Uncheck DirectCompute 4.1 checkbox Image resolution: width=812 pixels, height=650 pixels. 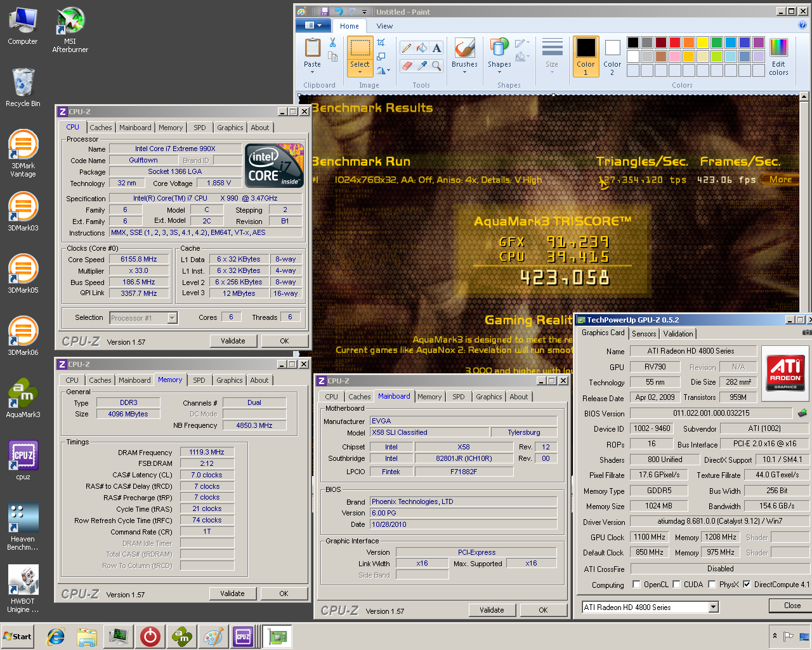[747, 585]
